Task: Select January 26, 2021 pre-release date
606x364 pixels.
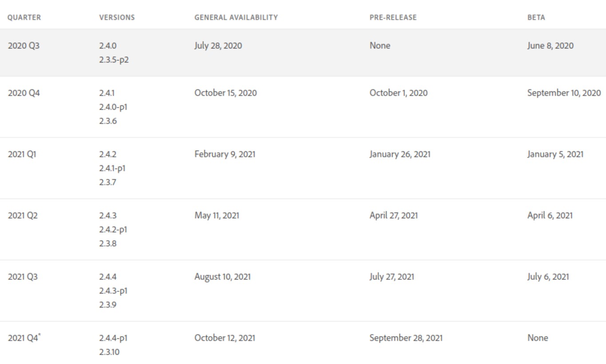Action: [x=400, y=154]
